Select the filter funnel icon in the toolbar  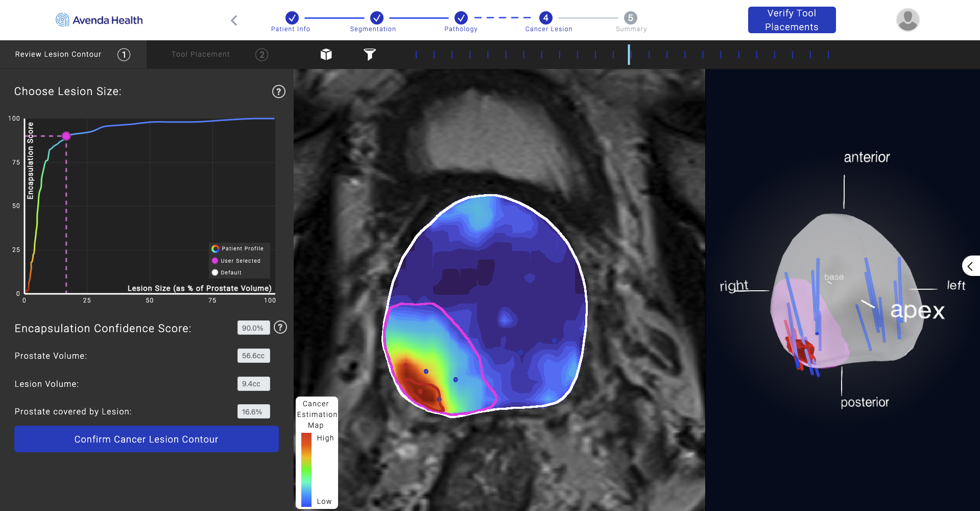point(370,54)
